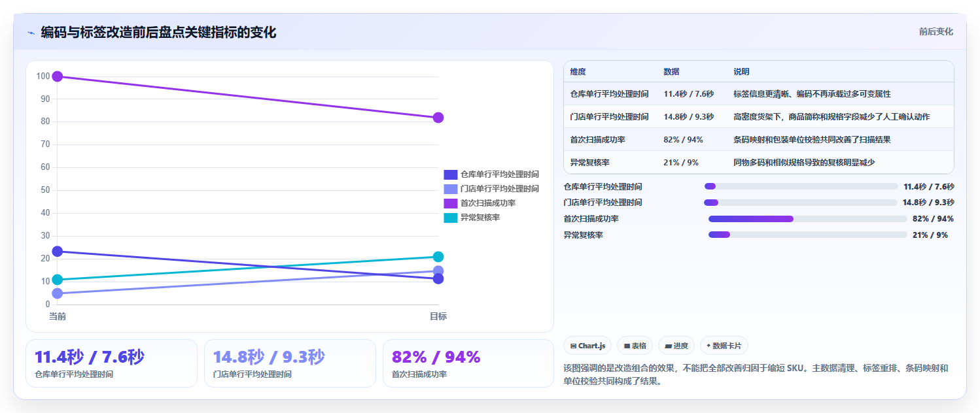Toggle 仓库单行平均处理时间 legend swatch in chart

[x=451, y=174]
